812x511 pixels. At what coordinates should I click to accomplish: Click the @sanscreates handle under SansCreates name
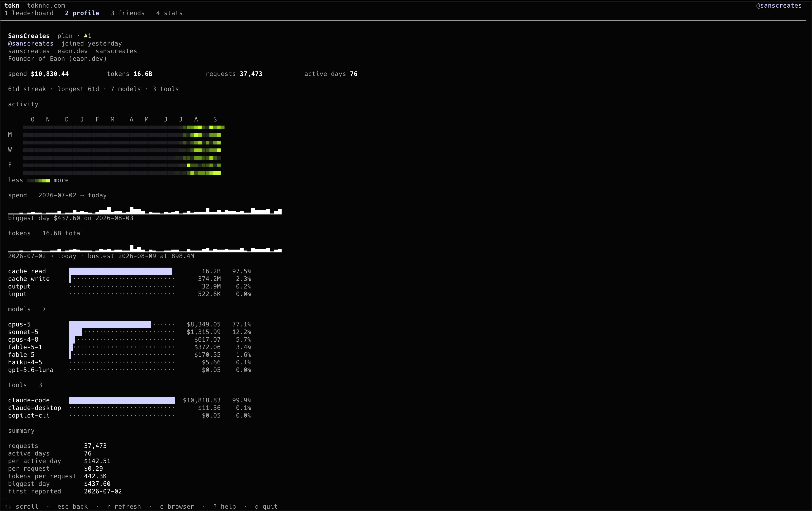click(31, 43)
